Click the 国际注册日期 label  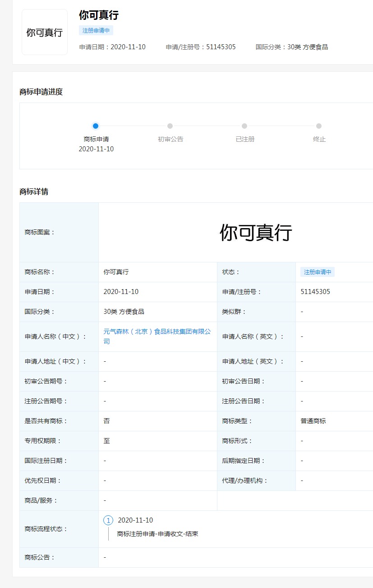click(46, 461)
